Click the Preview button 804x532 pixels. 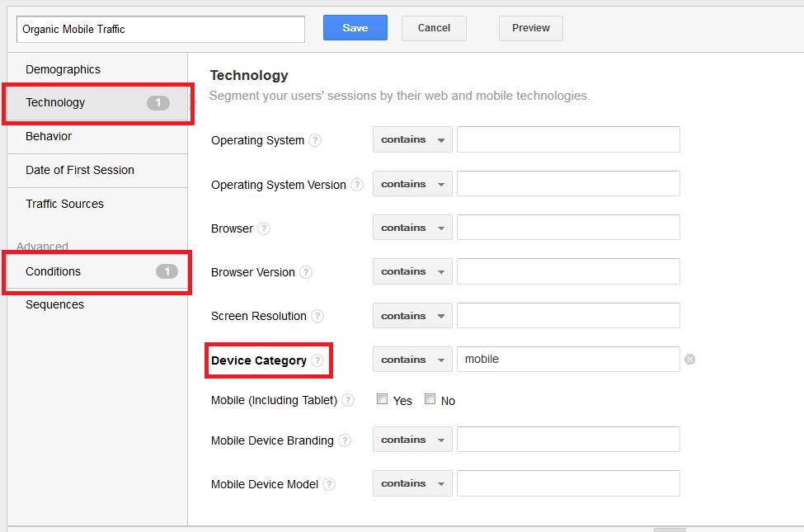(x=531, y=28)
